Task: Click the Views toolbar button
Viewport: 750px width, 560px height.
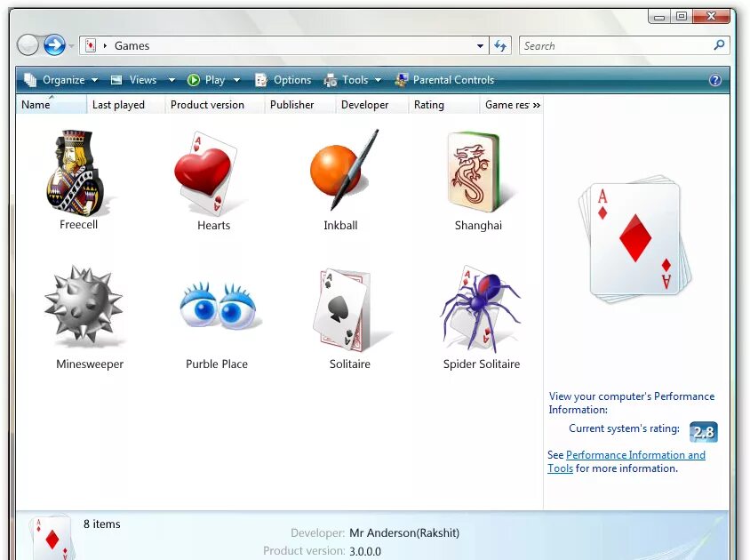Action: (x=135, y=80)
